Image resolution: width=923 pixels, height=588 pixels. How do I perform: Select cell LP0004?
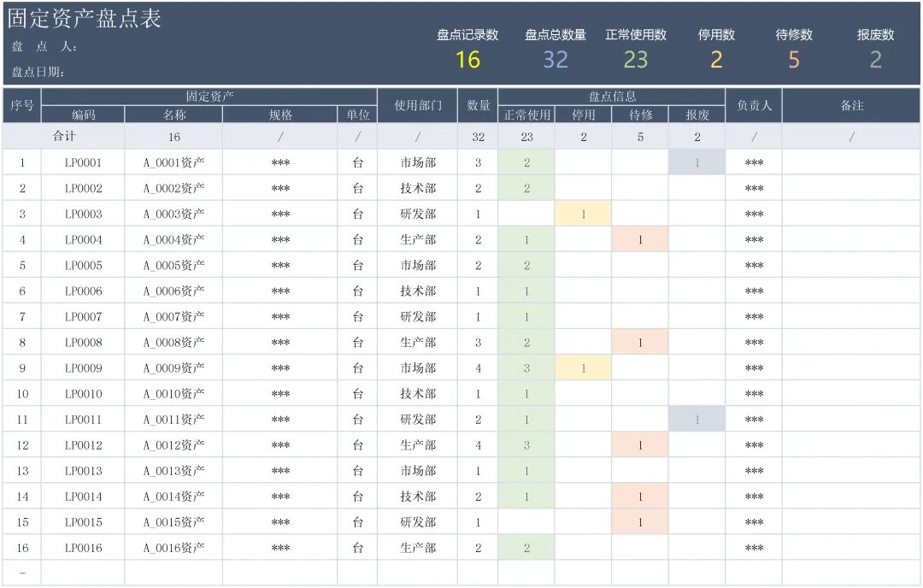[83, 239]
